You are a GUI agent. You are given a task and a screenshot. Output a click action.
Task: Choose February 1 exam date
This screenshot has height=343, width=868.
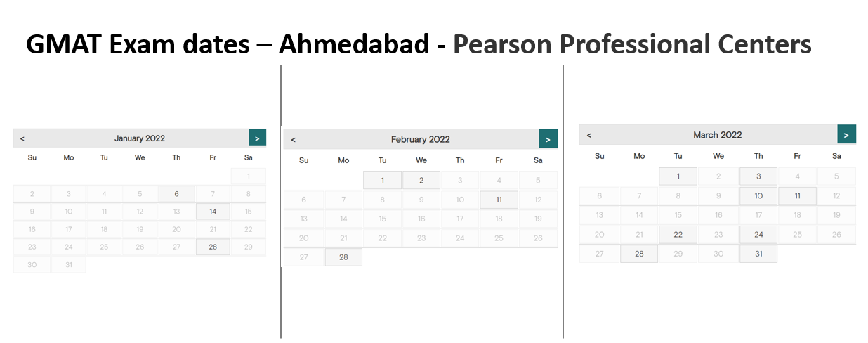click(382, 180)
